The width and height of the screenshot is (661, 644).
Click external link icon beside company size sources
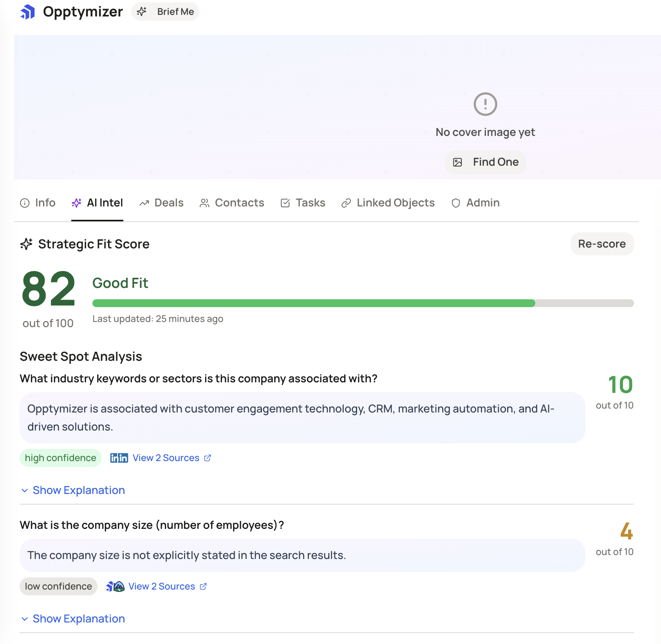(203, 586)
